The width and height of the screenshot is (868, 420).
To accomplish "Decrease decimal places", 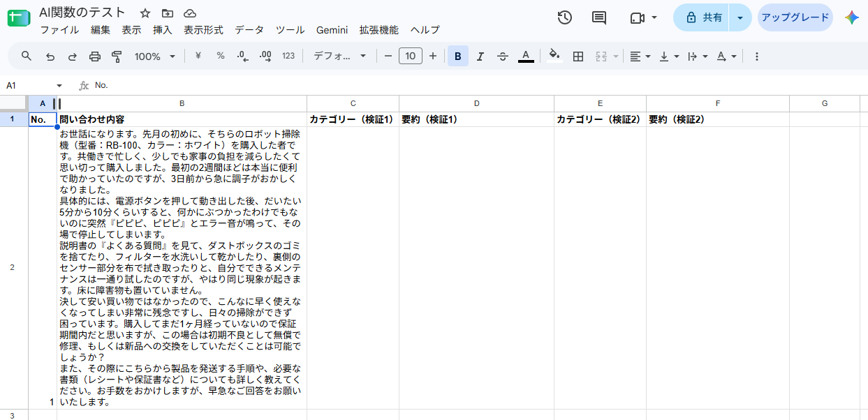I will 243,56.
